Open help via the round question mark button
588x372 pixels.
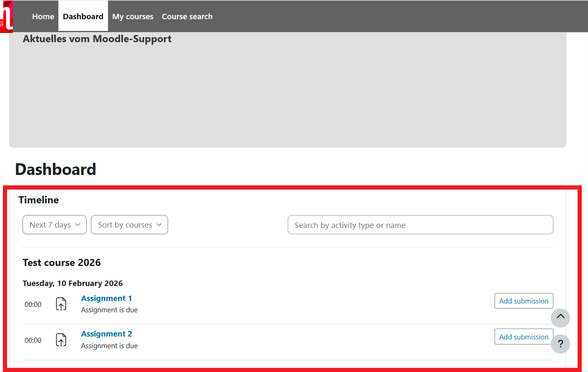click(560, 344)
